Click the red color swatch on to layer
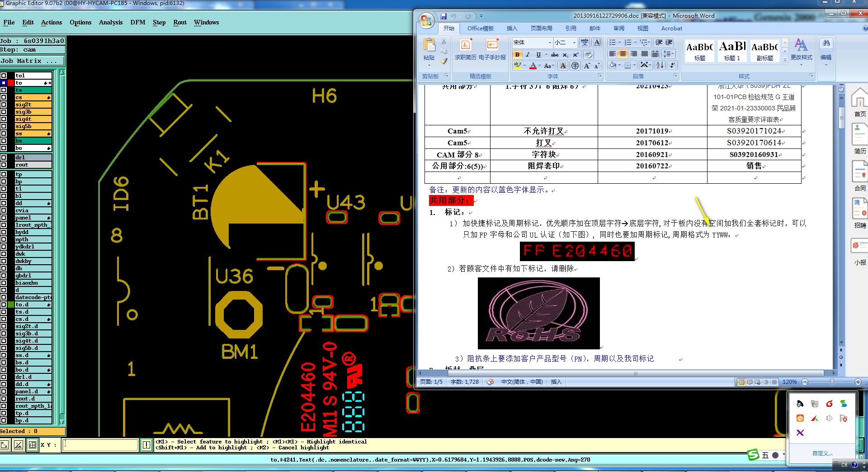Viewport: 868px width, 472px height. 11,83
